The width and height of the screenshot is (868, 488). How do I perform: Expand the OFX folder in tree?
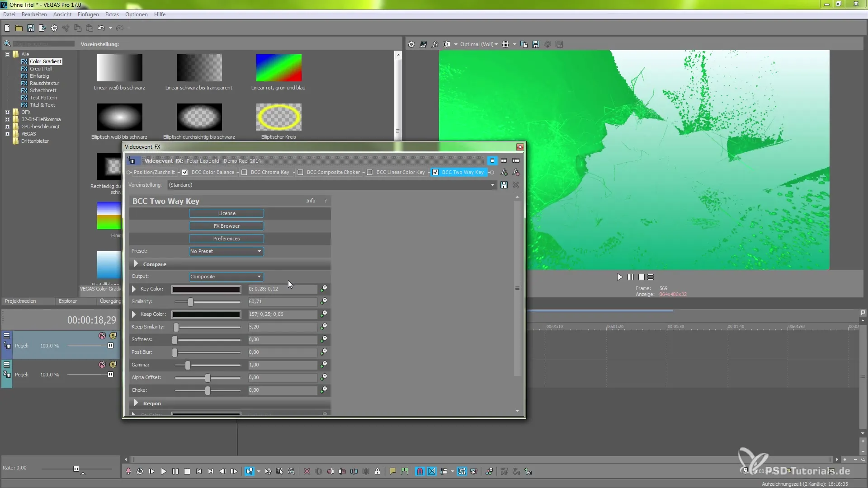click(7, 112)
